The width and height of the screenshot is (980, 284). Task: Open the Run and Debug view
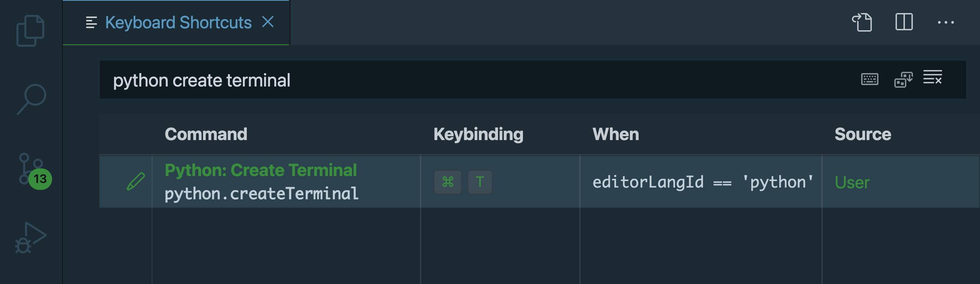click(31, 237)
